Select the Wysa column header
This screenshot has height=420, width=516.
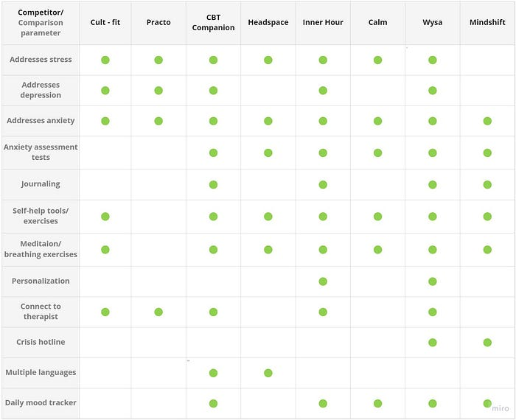[433, 22]
